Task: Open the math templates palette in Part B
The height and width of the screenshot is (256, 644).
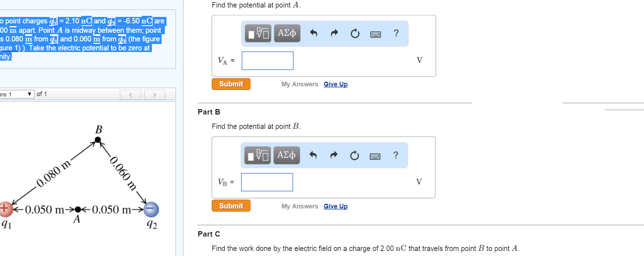Action: pyautogui.click(x=257, y=155)
